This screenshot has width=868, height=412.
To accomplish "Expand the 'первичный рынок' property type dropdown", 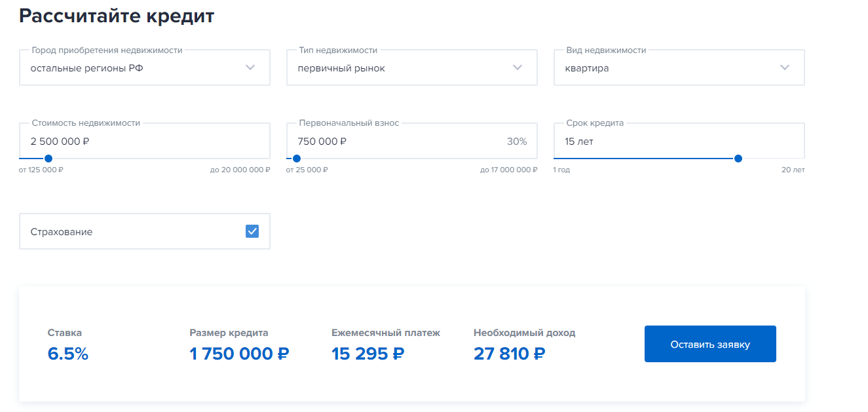I will [x=398, y=68].
